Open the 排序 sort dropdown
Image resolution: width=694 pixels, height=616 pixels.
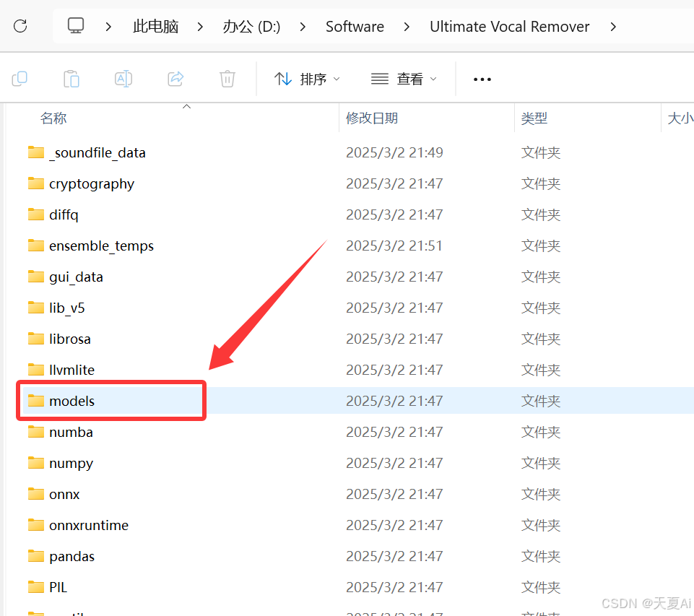coord(307,79)
